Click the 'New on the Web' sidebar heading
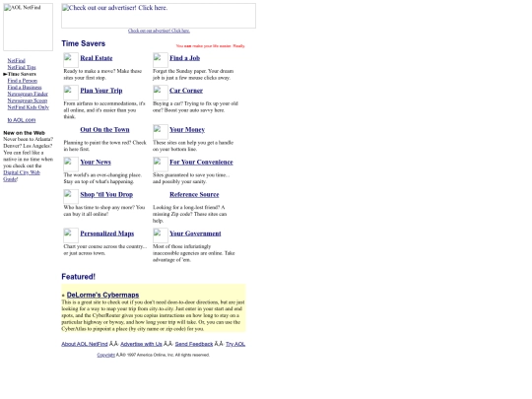532x399 pixels. coord(24,133)
